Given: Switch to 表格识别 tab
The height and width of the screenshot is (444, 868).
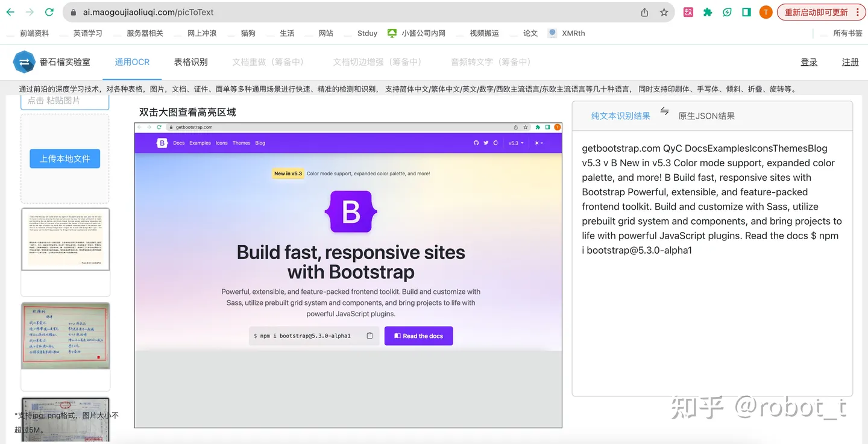Looking at the screenshot, I should (x=191, y=61).
